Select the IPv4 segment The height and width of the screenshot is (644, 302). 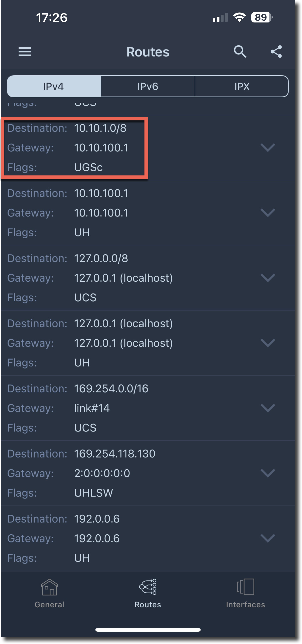pos(54,86)
